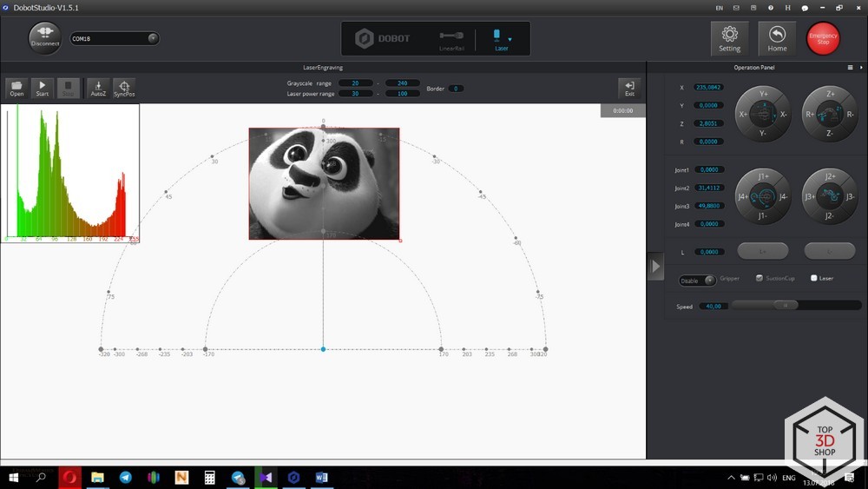
Task: Run the AutoZ height calibration
Action: 98,88
